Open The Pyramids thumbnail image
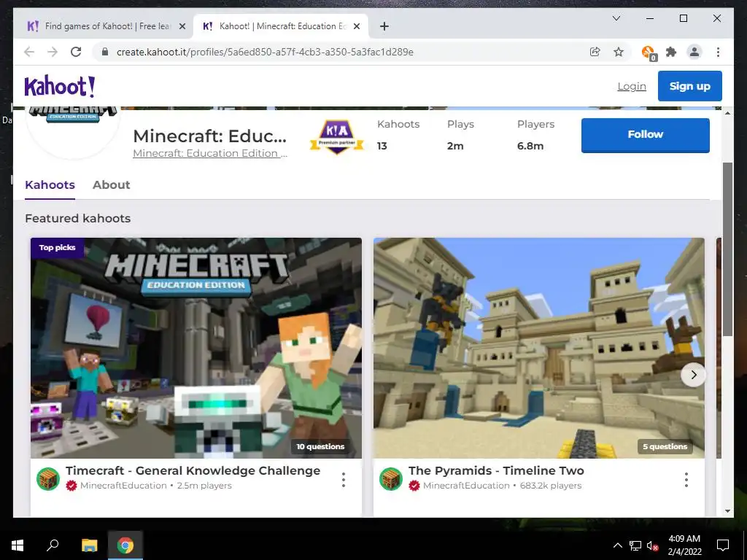This screenshot has height=560, width=747. [x=539, y=348]
